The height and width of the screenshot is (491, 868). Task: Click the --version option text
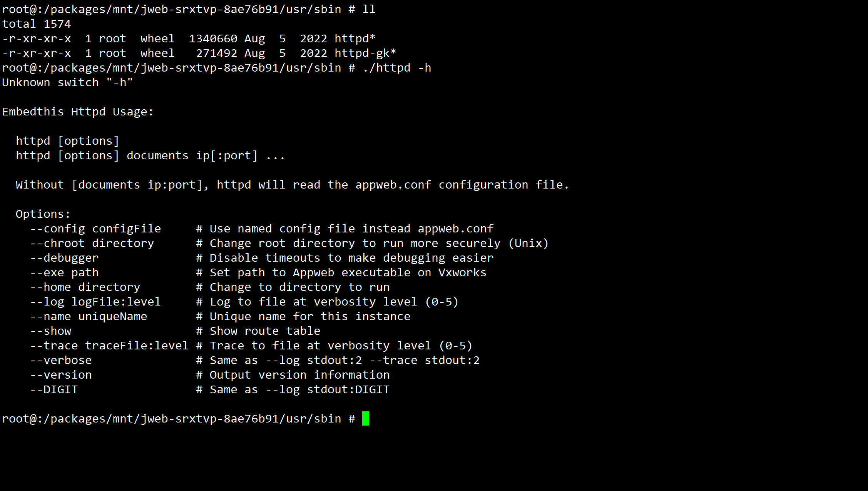(x=61, y=375)
